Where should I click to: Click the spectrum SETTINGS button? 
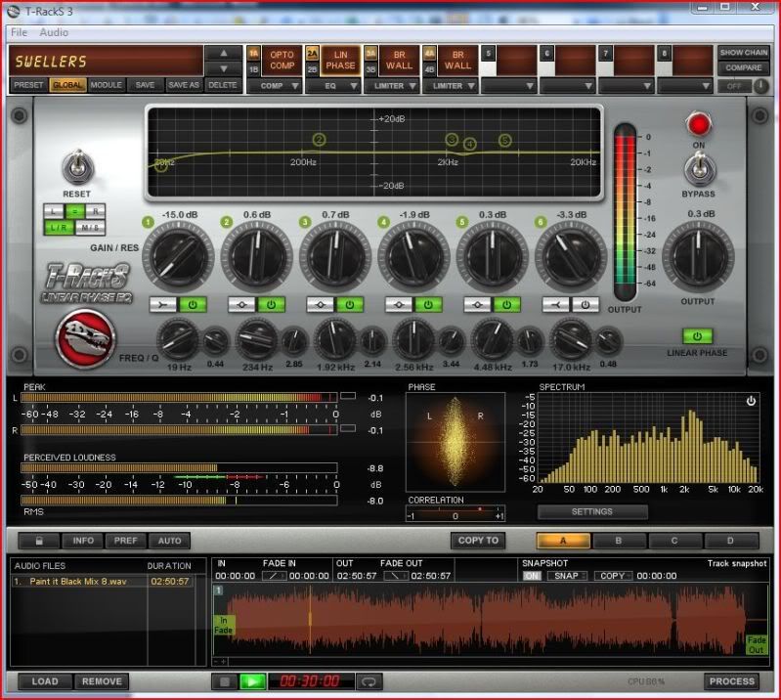click(x=592, y=511)
